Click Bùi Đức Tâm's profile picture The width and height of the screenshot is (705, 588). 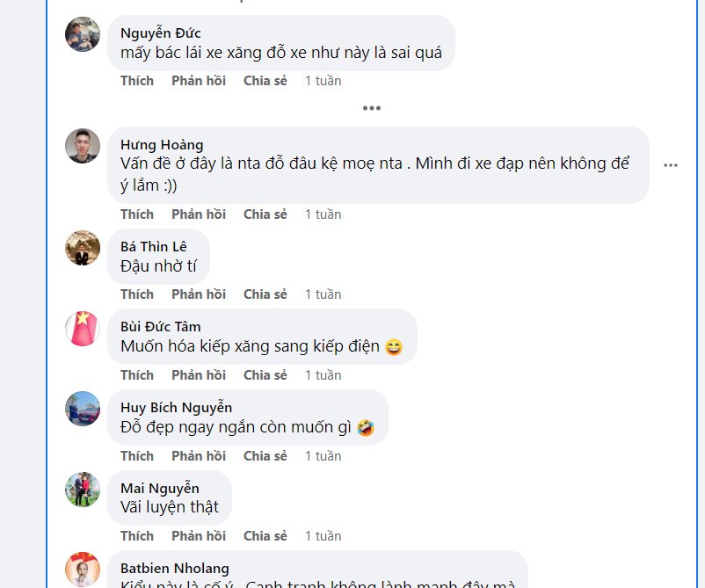pos(83,329)
